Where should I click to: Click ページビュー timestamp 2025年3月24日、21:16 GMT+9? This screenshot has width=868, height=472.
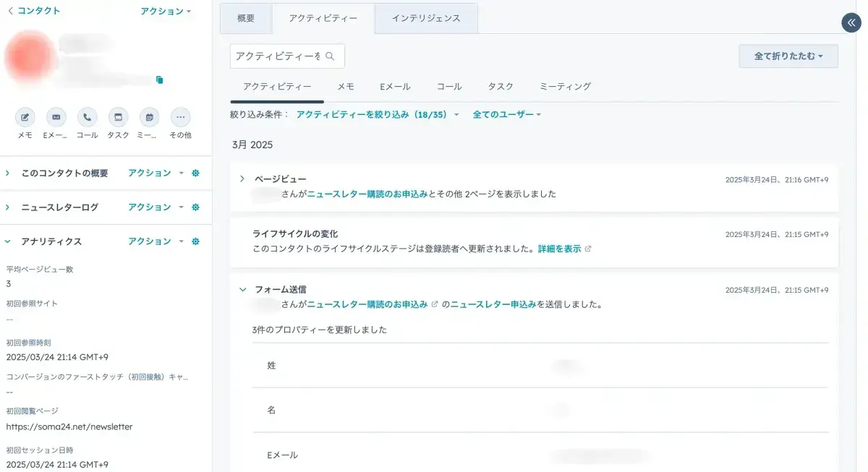[777, 179]
